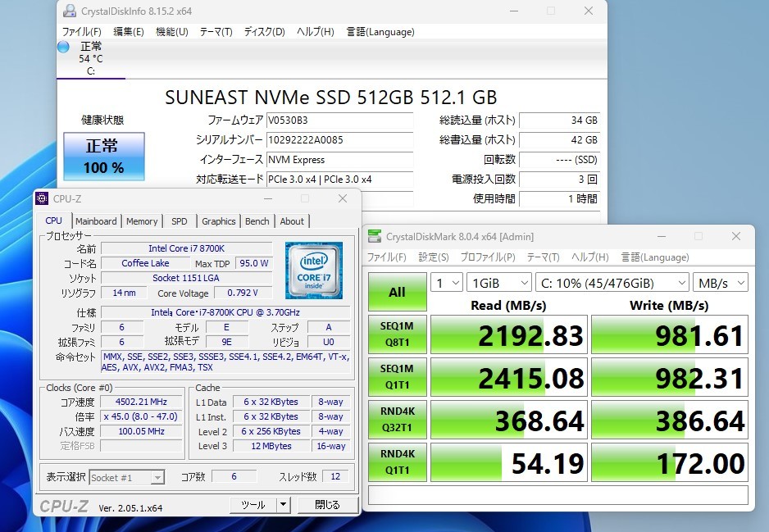Run the SEQ1M Q1T1 test
Image resolution: width=769 pixels, height=532 pixels.
(398, 376)
